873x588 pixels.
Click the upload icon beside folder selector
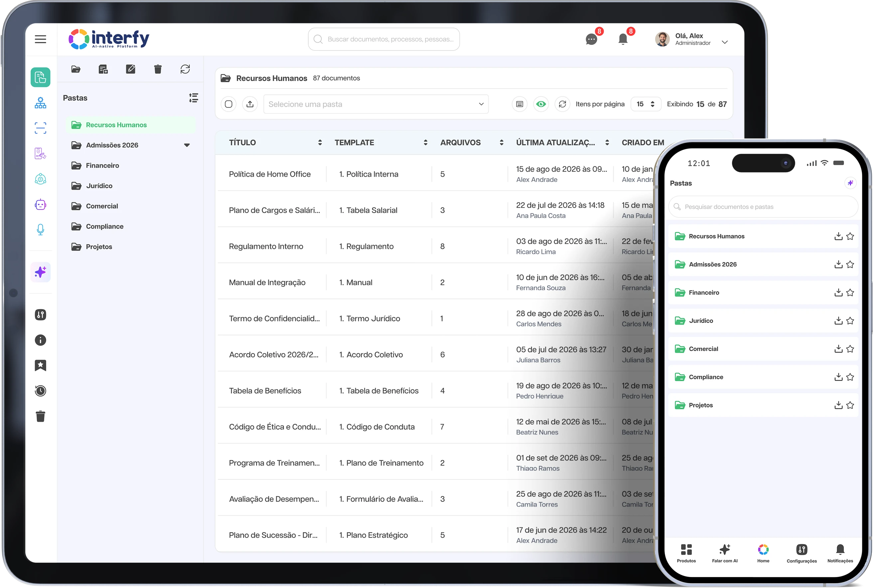pyautogui.click(x=250, y=104)
